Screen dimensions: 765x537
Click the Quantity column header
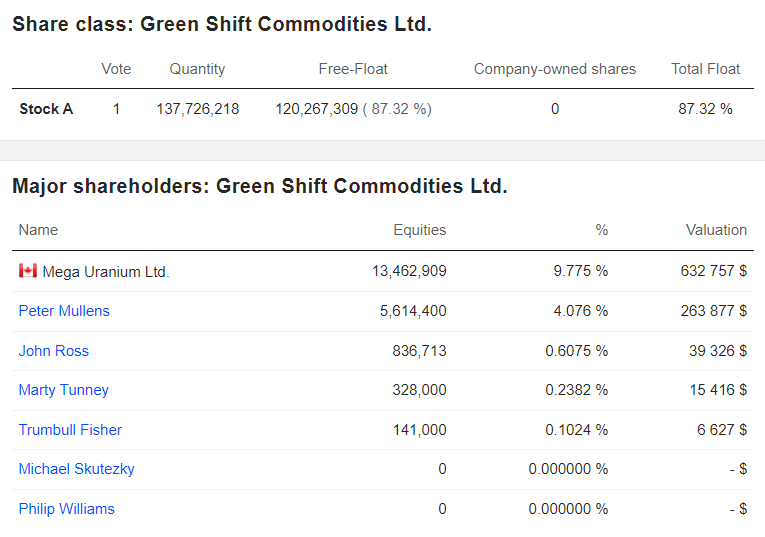(x=197, y=69)
